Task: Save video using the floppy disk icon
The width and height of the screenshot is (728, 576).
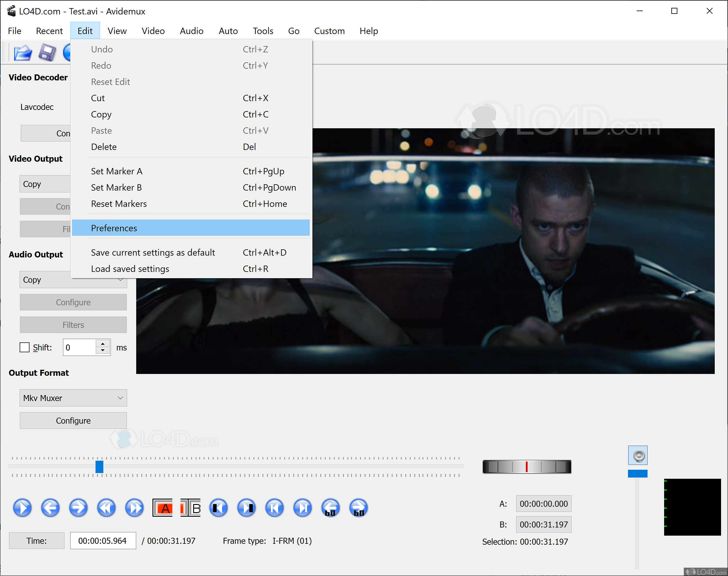Action: click(x=47, y=53)
